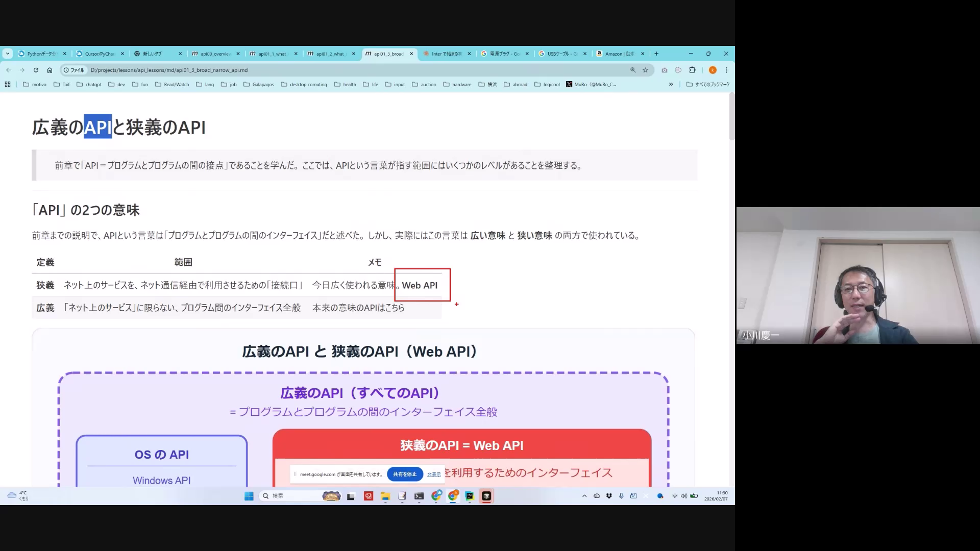Viewport: 980px width, 551px height.
Task: Expand the system tray hidden icons chevron
Action: coord(584,496)
